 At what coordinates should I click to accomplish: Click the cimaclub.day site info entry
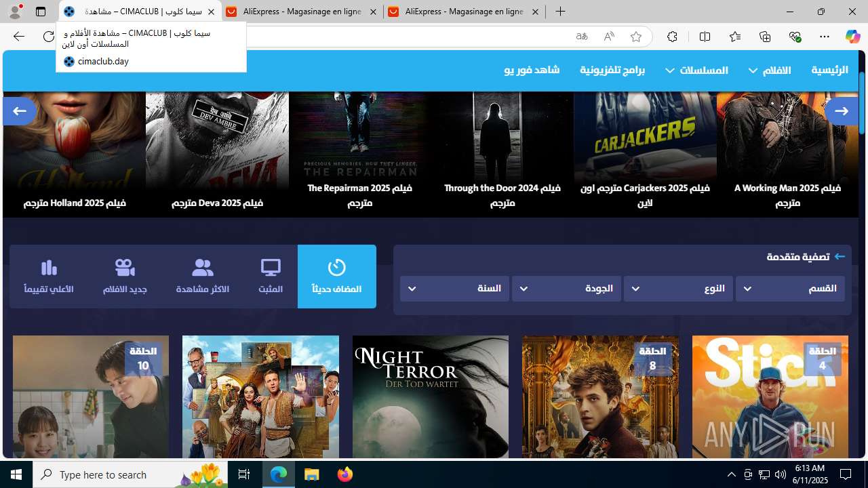(x=103, y=61)
